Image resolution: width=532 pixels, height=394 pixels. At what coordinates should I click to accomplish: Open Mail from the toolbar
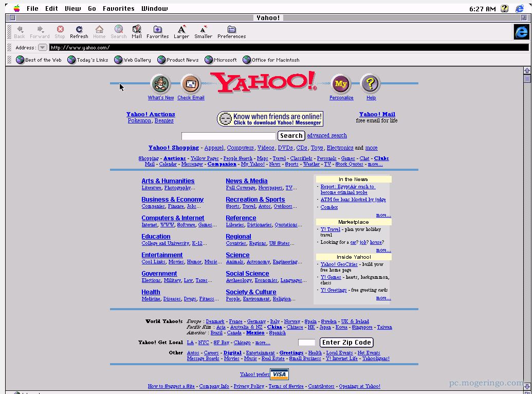point(137,32)
